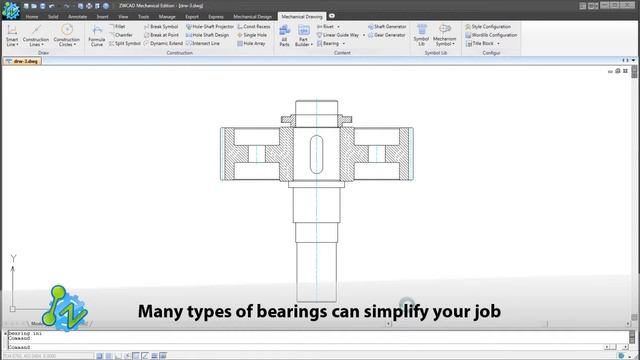Click the keyway slot on the shaft
The width and height of the screenshot is (640, 360).
click(x=317, y=154)
